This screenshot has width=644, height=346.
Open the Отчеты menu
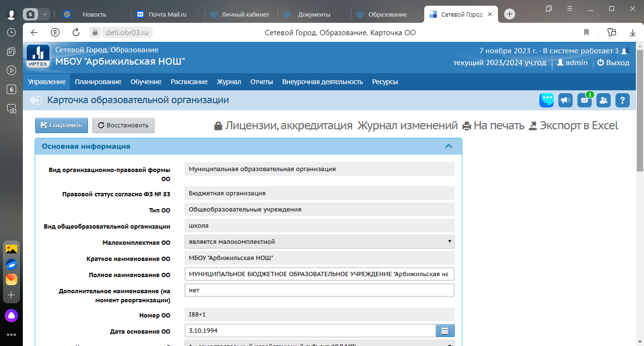tap(262, 82)
